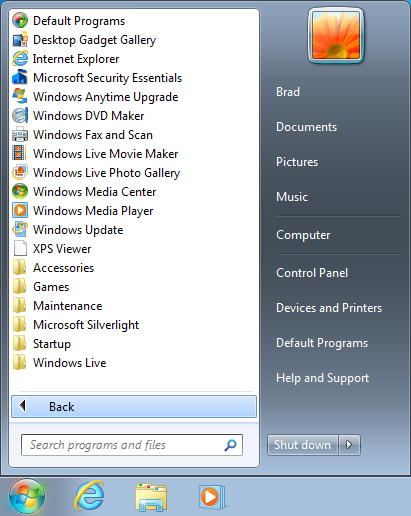This screenshot has width=411, height=516.
Task: Open the Pictures library
Action: pos(297,162)
